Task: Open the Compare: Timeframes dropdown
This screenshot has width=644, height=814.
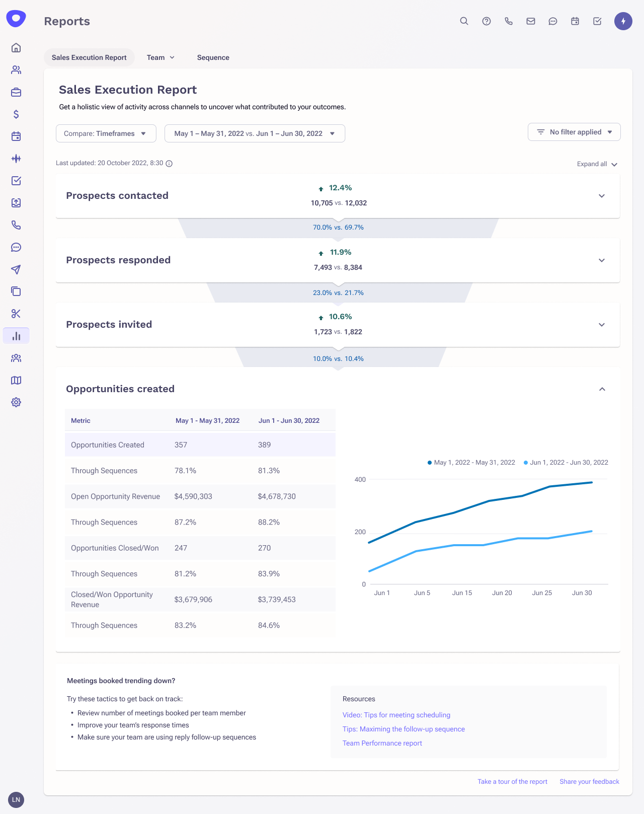Action: [x=106, y=133]
